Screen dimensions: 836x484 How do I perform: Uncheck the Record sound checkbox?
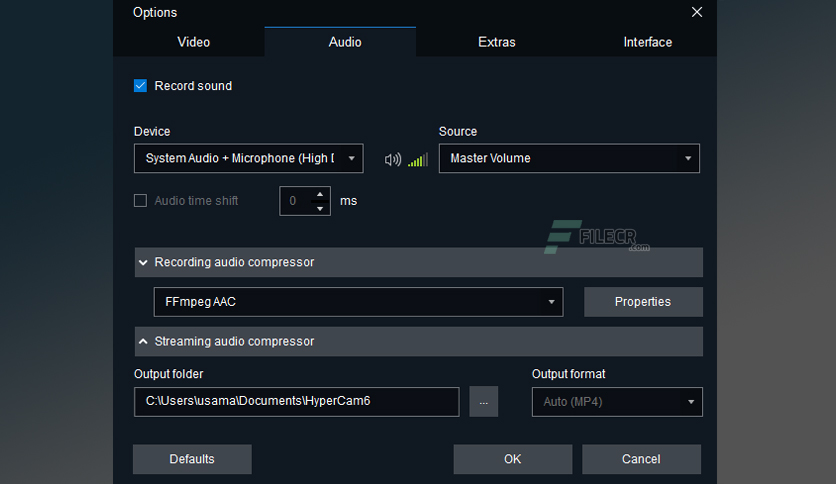click(x=140, y=86)
